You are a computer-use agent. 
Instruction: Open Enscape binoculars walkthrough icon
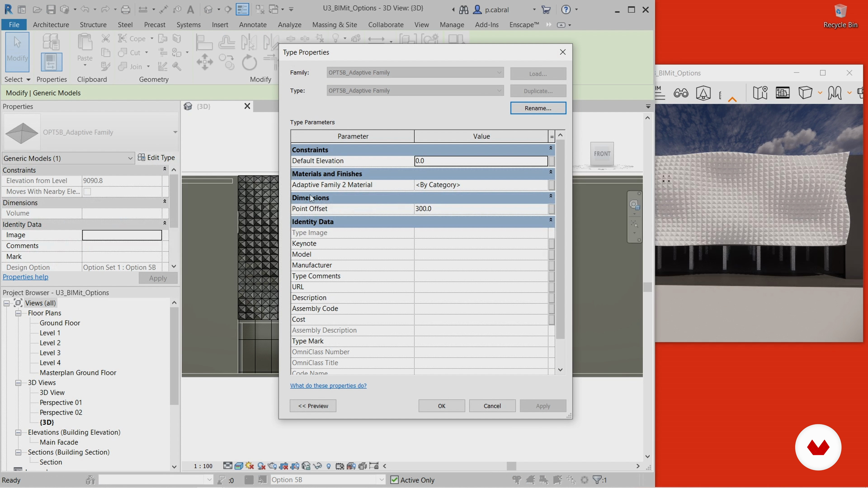coord(681,93)
